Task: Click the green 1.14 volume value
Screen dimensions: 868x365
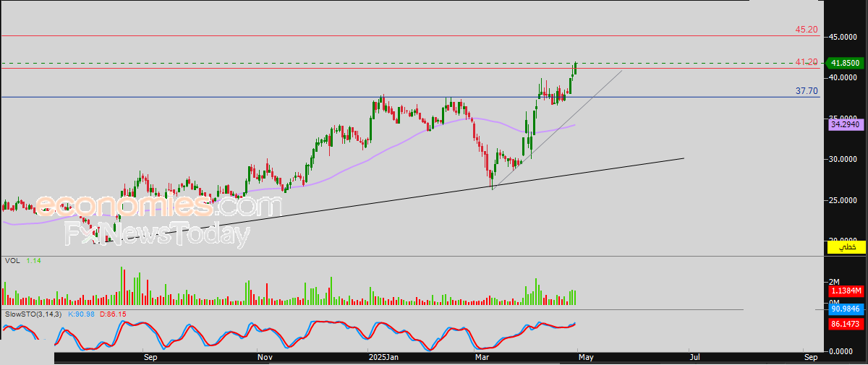Action: (x=33, y=260)
